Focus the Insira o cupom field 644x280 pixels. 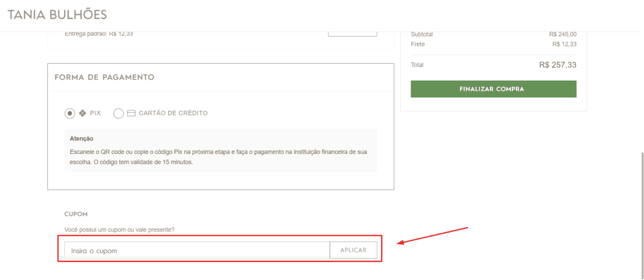[x=197, y=250]
